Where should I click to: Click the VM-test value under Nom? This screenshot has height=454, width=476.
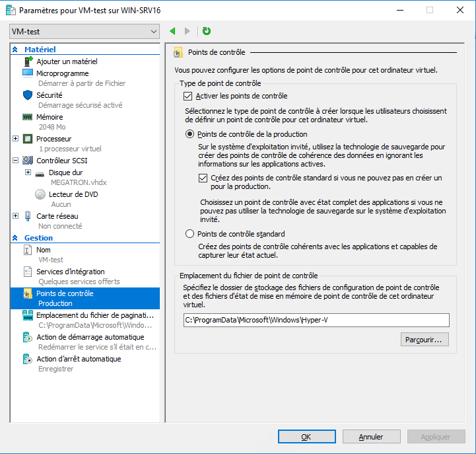coord(51,260)
